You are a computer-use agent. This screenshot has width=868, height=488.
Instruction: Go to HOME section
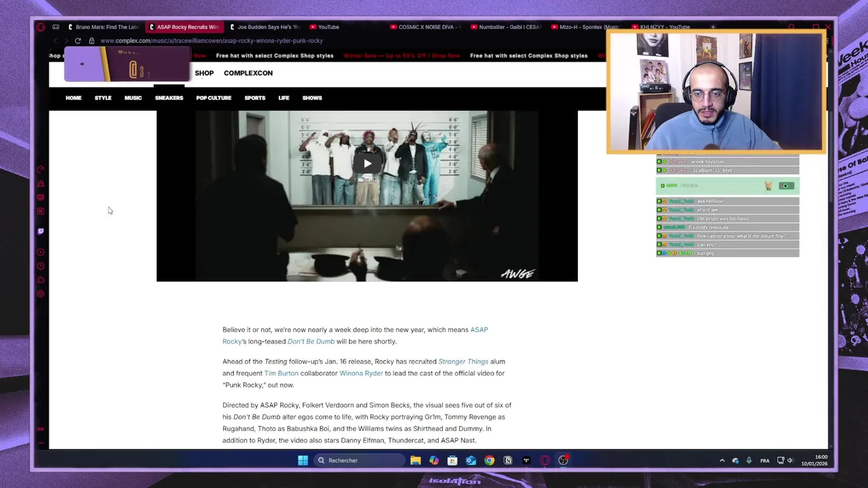coord(73,98)
